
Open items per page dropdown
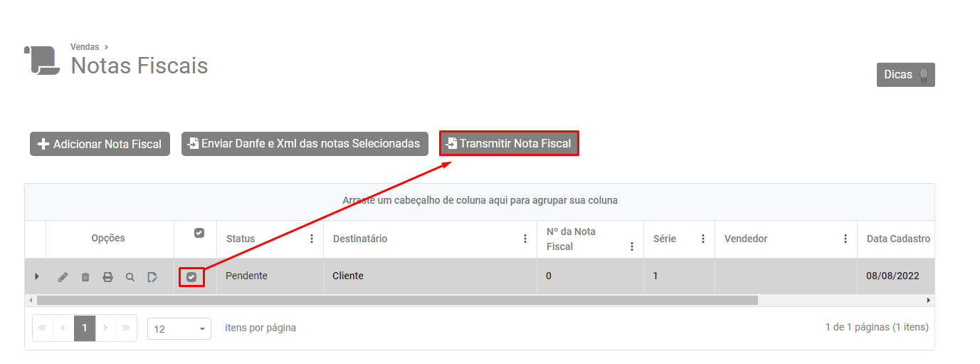179,329
